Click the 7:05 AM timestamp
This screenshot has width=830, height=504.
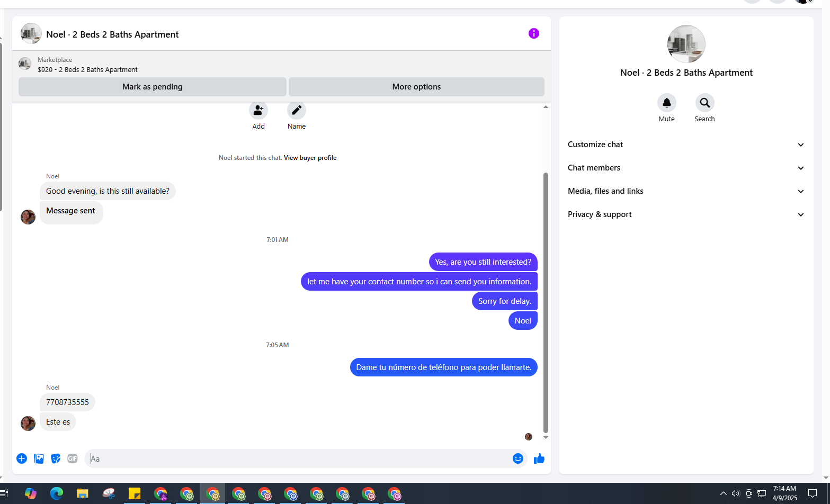point(278,345)
